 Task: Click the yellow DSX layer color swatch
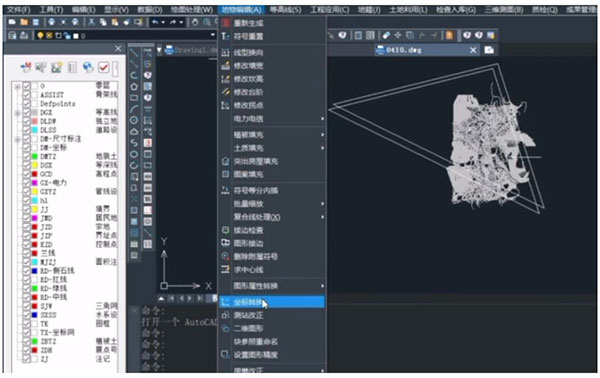(35, 165)
